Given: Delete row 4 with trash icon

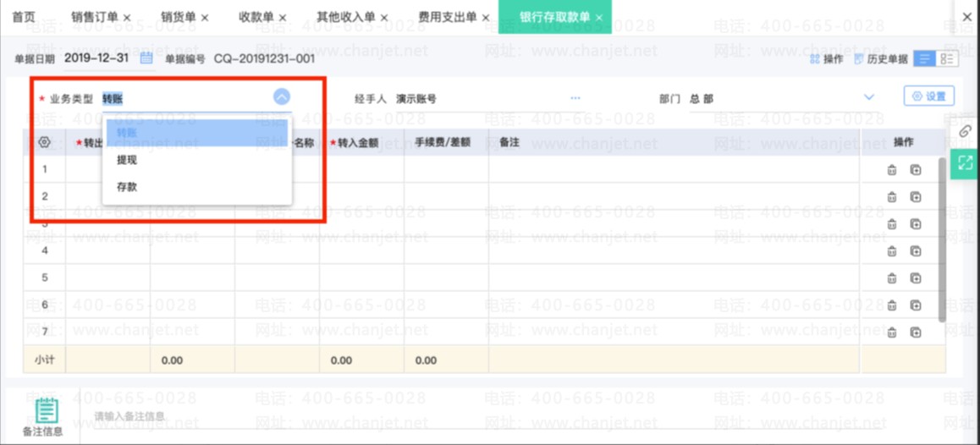Looking at the screenshot, I should coord(893,251).
